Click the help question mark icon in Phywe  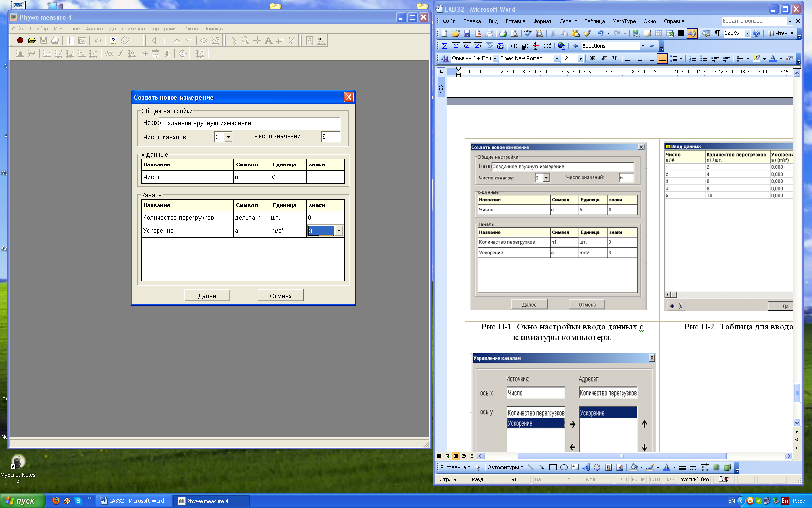click(x=113, y=41)
